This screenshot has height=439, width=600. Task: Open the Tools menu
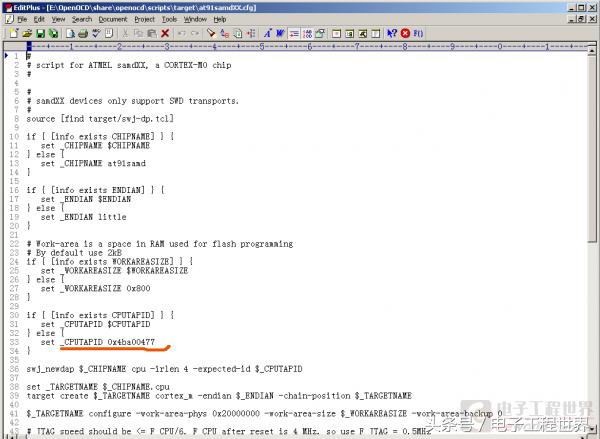(169, 19)
